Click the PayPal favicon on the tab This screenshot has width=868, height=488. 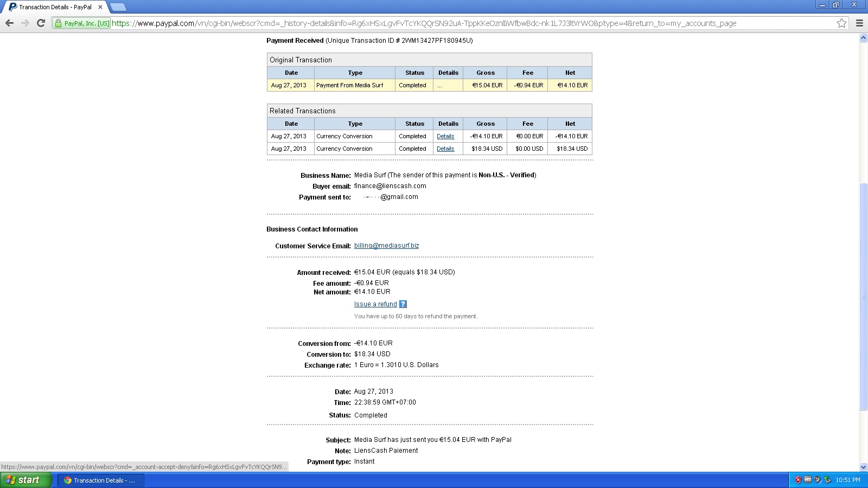click(12, 7)
